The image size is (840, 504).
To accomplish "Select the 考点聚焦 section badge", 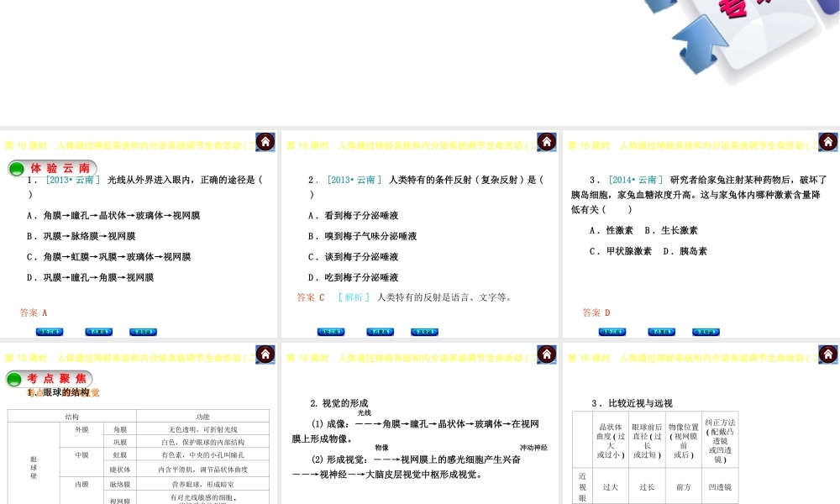I will tap(50, 379).
